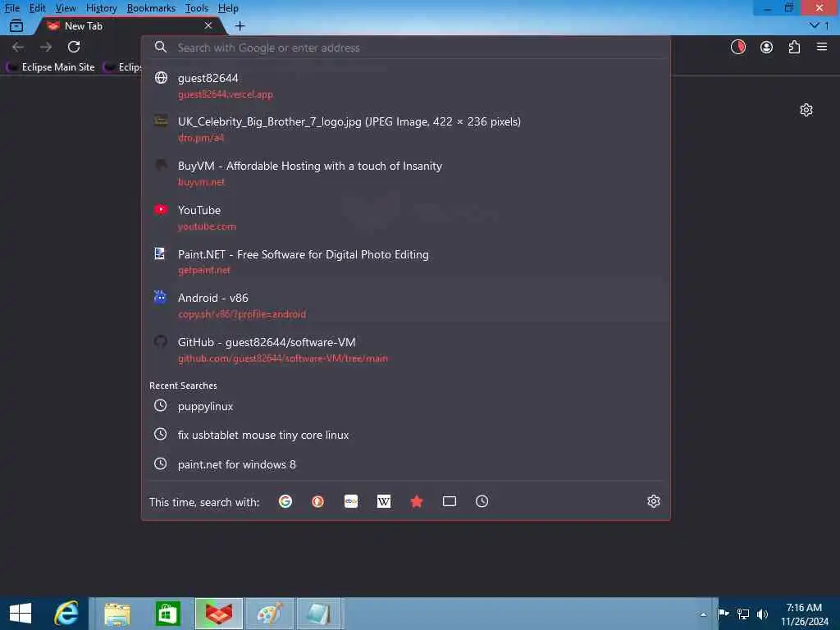Select recent search paint.net for windows 8

point(405,464)
